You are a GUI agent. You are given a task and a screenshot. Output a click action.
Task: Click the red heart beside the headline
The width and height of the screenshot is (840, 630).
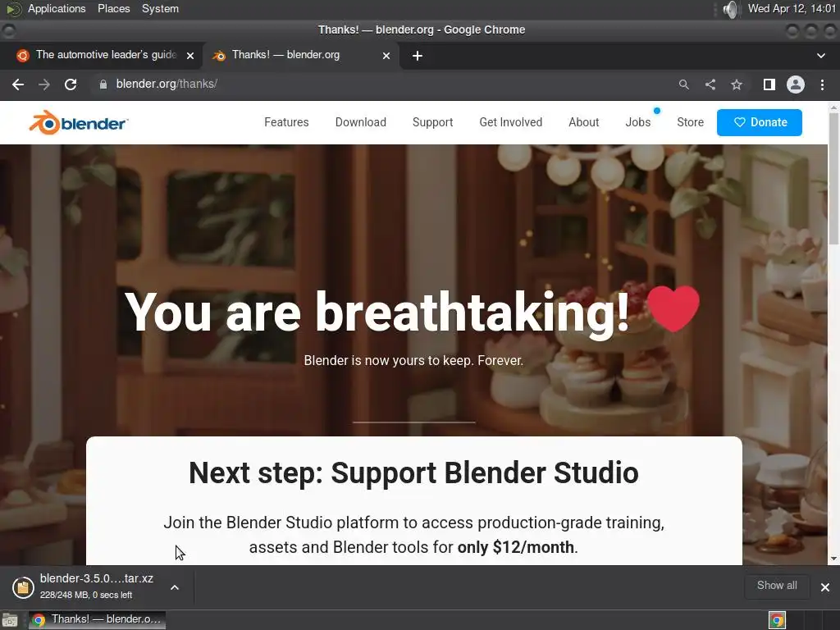(x=673, y=308)
